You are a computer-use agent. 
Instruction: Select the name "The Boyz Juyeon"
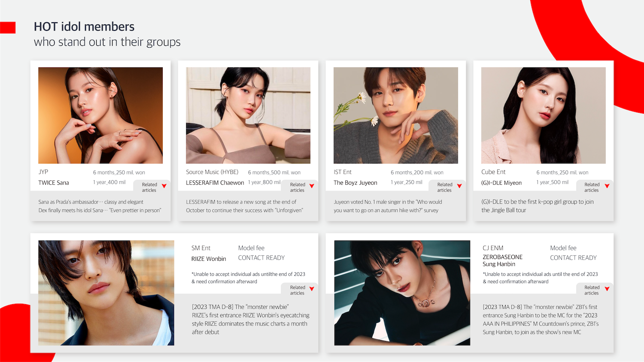tap(355, 183)
